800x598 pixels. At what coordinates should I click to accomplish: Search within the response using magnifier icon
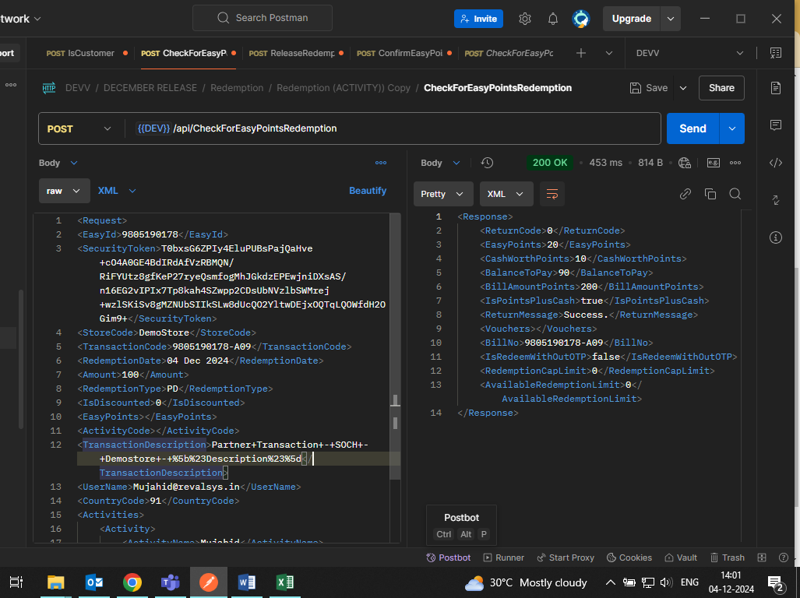[735, 194]
